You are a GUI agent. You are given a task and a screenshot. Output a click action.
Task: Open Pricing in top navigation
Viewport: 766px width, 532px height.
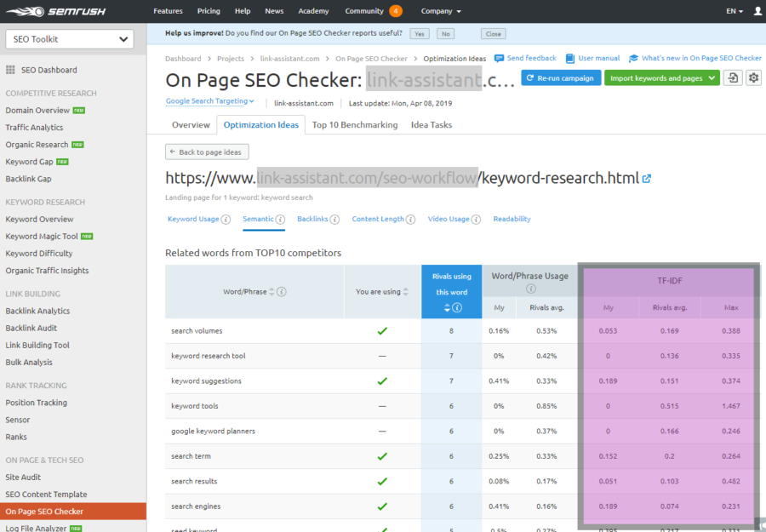[209, 11]
